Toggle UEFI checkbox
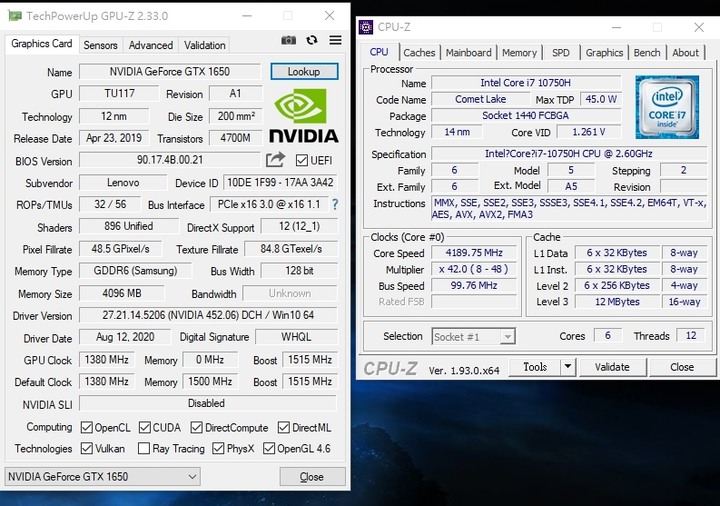This screenshot has height=506, width=720. coord(302,160)
